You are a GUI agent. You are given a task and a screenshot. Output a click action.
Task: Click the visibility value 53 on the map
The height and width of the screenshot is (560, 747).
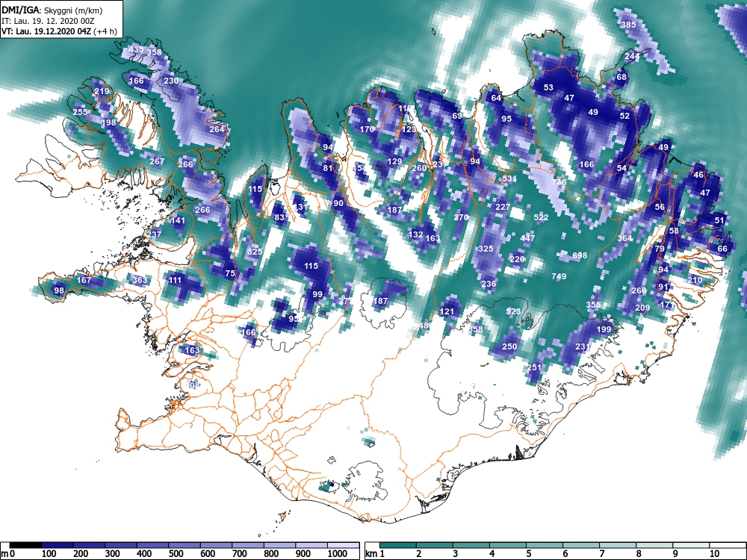548,87
